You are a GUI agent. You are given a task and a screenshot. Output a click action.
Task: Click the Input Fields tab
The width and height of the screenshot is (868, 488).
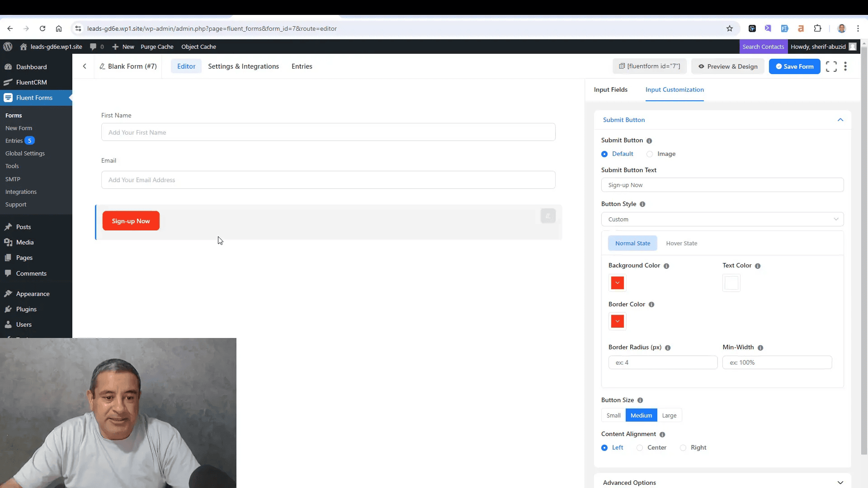(610, 89)
